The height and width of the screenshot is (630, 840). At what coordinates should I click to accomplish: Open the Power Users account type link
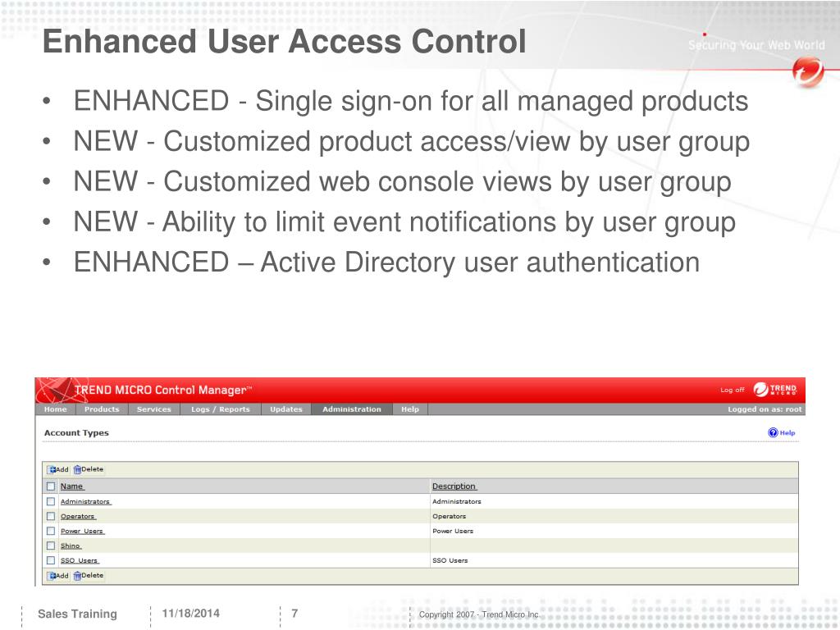pos(82,532)
